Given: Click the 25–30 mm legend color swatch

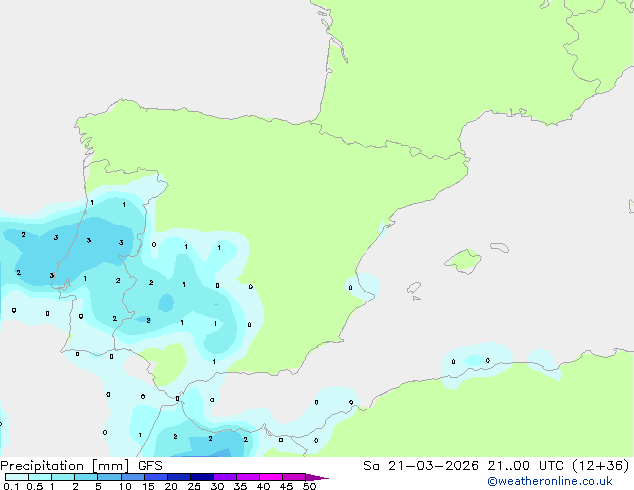Looking at the screenshot, I should point(201,477).
